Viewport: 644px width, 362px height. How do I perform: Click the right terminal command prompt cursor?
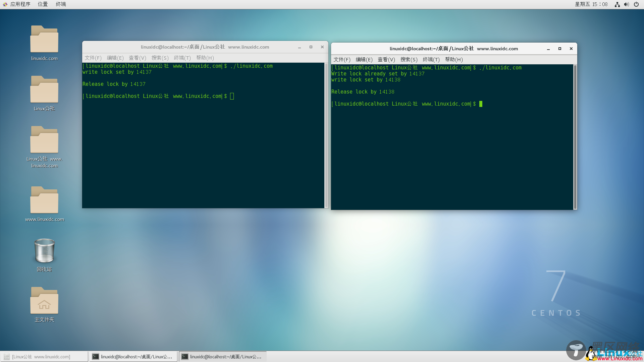tap(481, 104)
